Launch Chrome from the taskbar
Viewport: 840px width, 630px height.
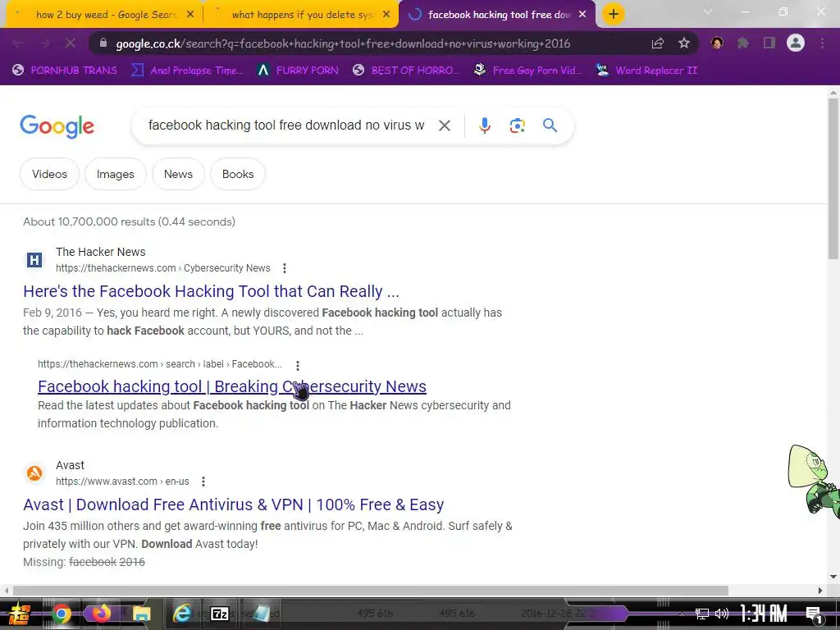pos(61,614)
